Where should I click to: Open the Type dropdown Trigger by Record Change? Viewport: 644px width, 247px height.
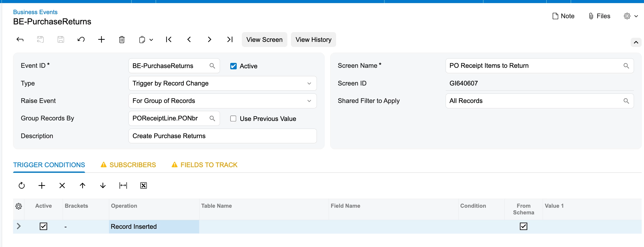223,83
